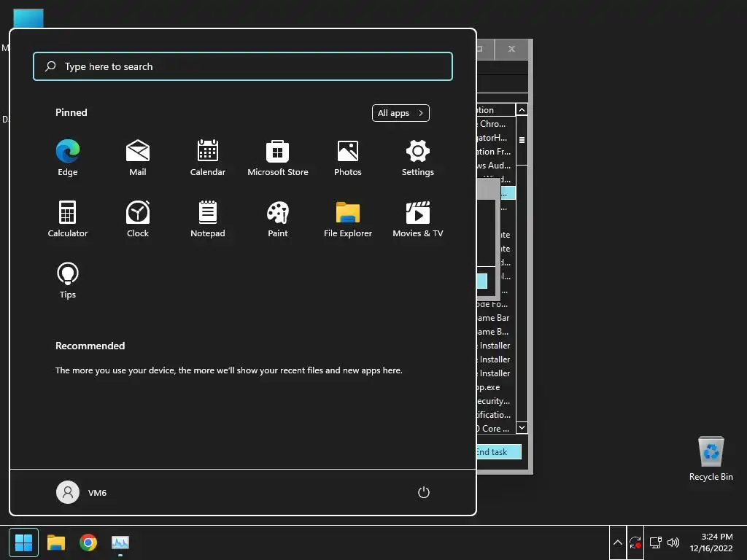Open Paint

pos(278,219)
